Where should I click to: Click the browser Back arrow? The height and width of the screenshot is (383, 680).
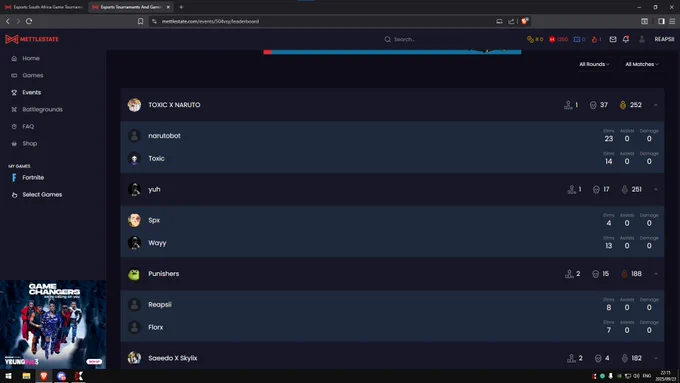point(8,21)
